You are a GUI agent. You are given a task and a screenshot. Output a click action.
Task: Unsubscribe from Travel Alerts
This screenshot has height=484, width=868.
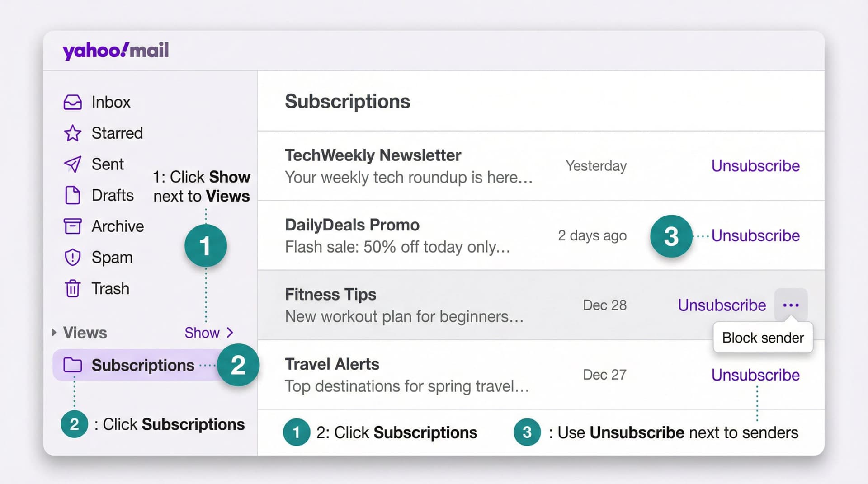[755, 375]
